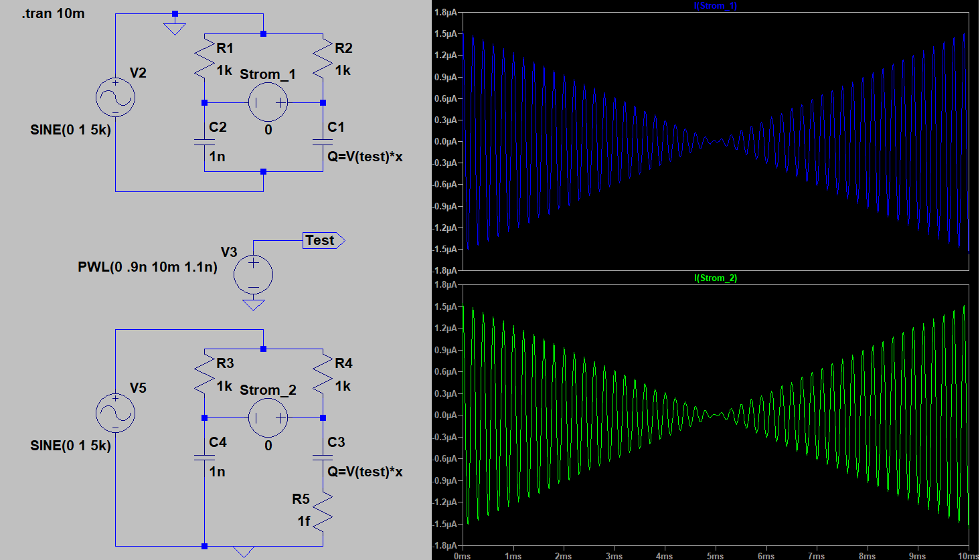Click the SINE(0 1 5k) value of V5
Image resolution: width=980 pixels, height=560 pixels.
(70, 445)
